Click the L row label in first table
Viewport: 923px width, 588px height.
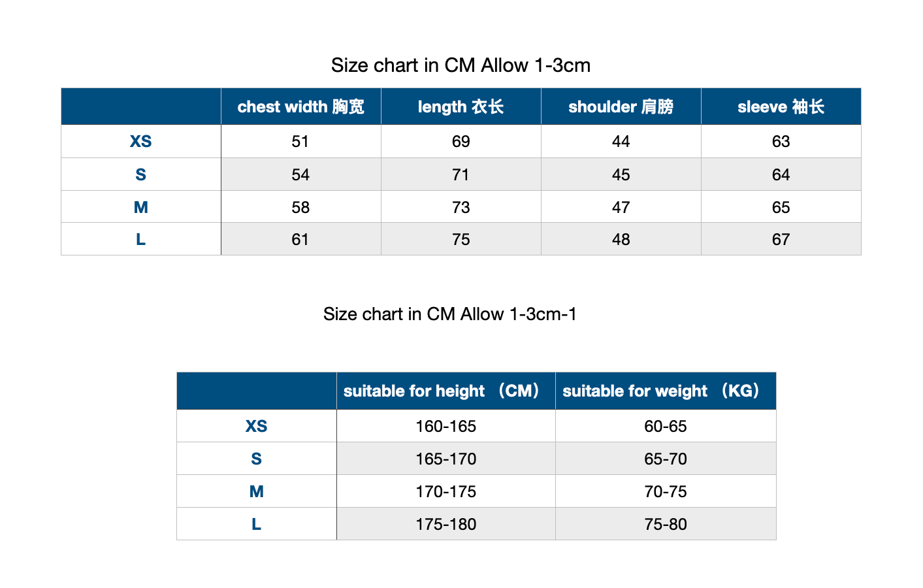(x=141, y=239)
